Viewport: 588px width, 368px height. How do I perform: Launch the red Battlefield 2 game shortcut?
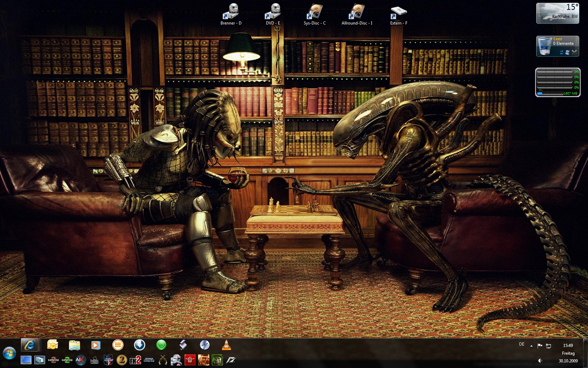53,360
